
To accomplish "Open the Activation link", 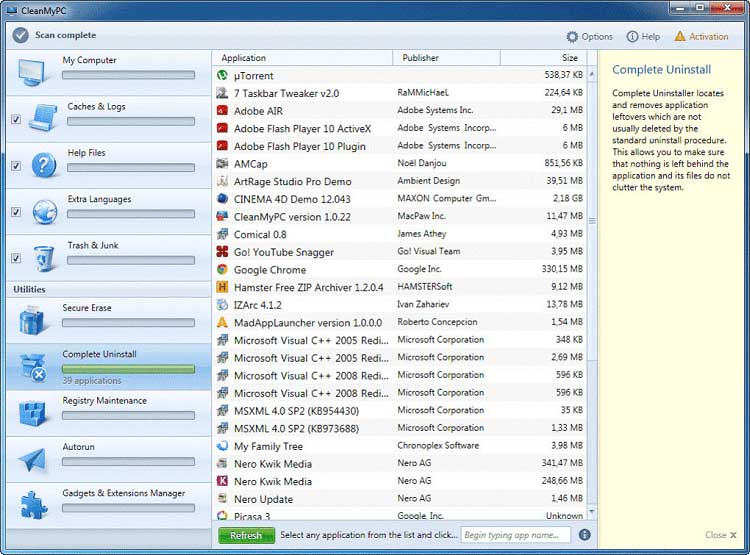I will 701,36.
